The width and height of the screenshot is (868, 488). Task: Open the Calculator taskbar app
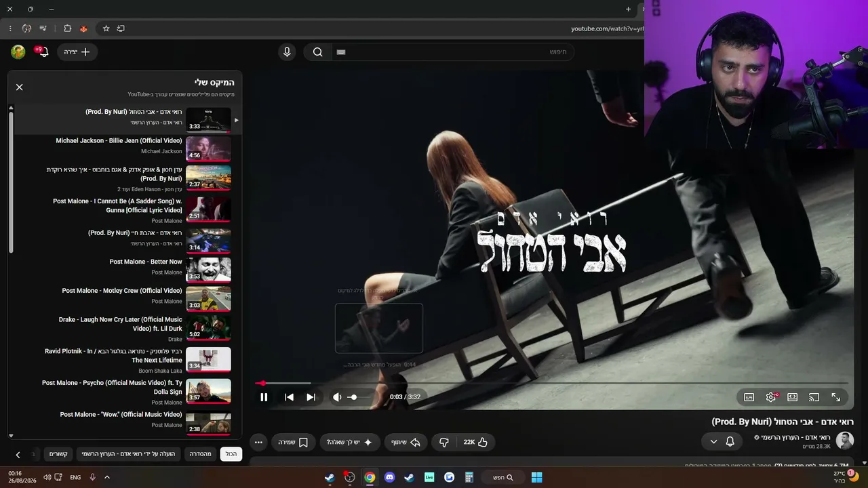coord(469,477)
